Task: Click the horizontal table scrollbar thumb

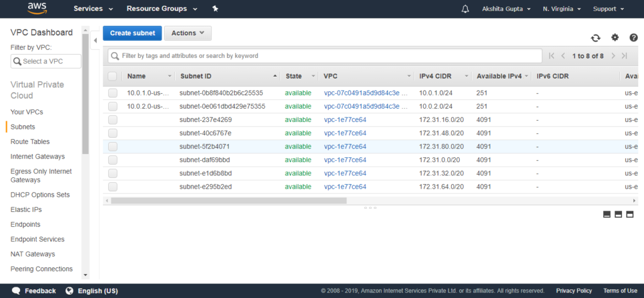Action: coord(229,201)
